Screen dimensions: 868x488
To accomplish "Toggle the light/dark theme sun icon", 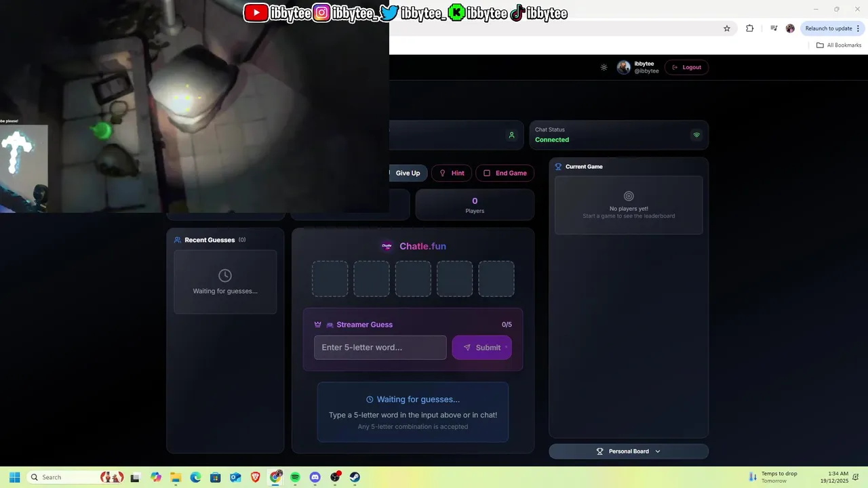I will pos(604,67).
